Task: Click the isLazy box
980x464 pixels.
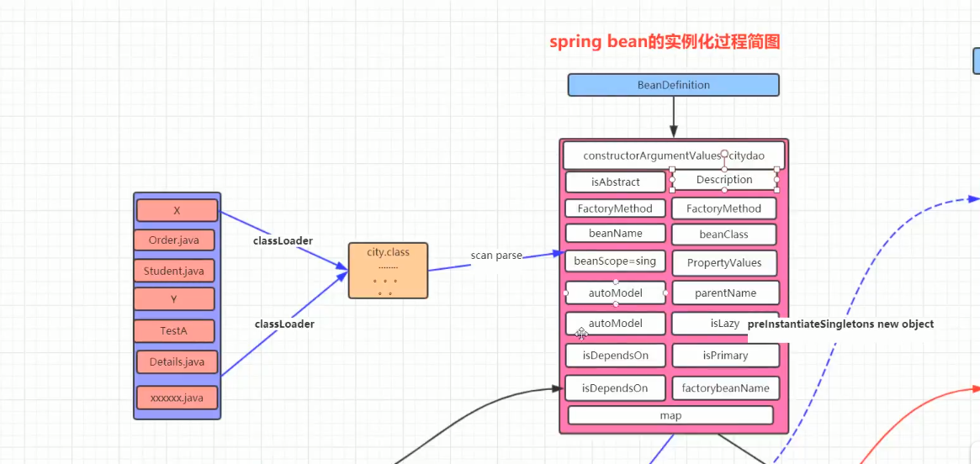Action: coord(725,324)
